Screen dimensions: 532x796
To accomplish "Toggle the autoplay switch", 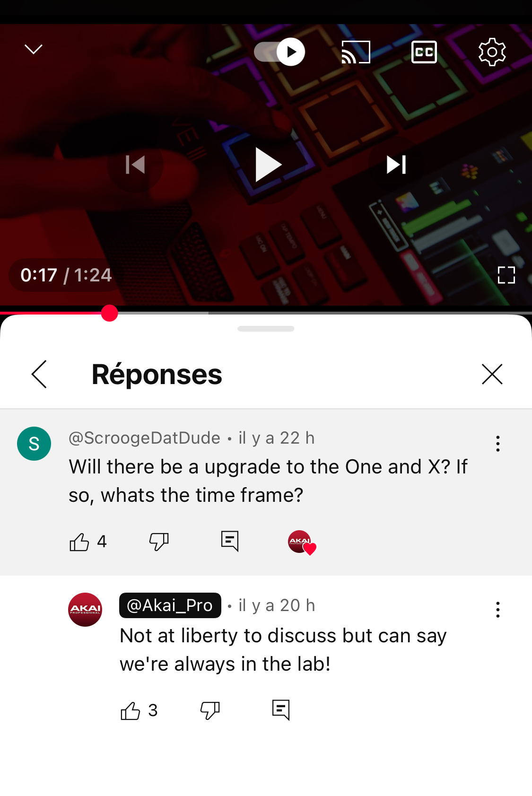I will (x=279, y=52).
